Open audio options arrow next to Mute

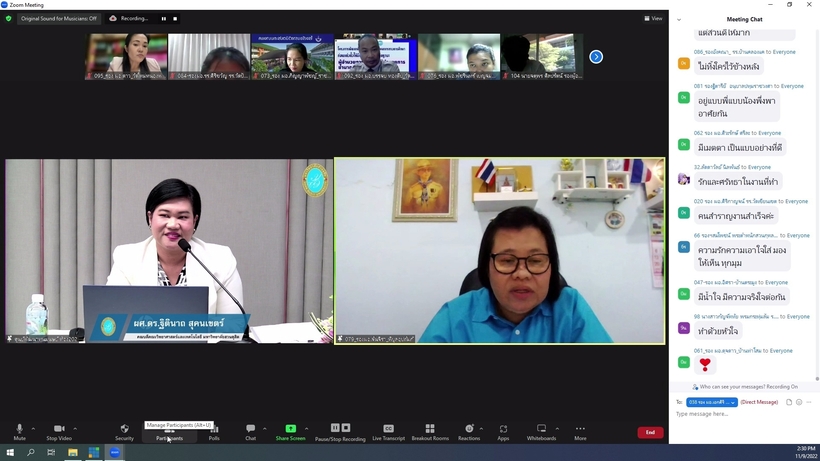point(33,429)
